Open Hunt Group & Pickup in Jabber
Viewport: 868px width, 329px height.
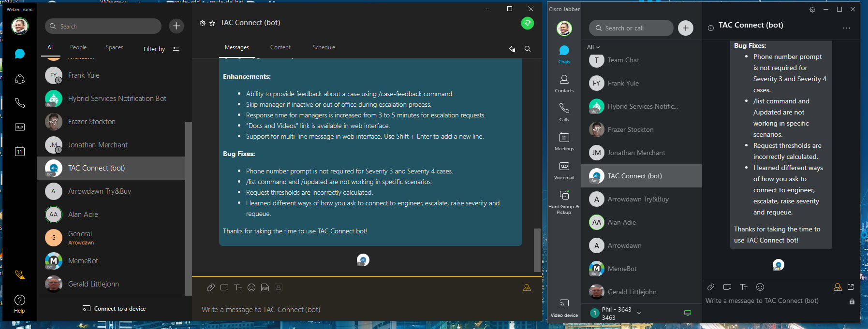click(564, 201)
